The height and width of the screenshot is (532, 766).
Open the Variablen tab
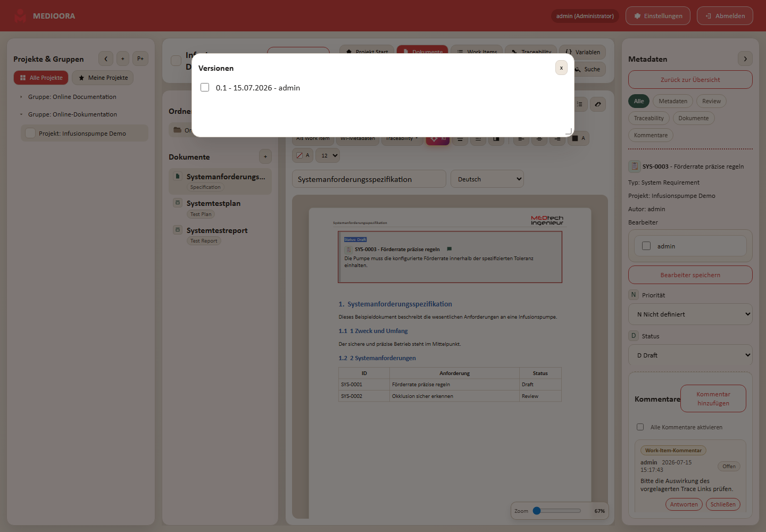(582, 52)
